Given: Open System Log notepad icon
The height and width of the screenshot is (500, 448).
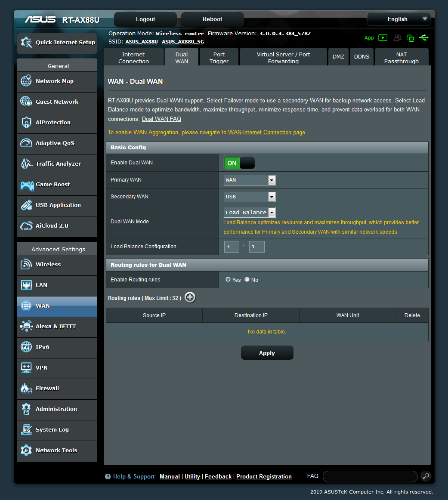Looking at the screenshot, I should click(x=26, y=429).
